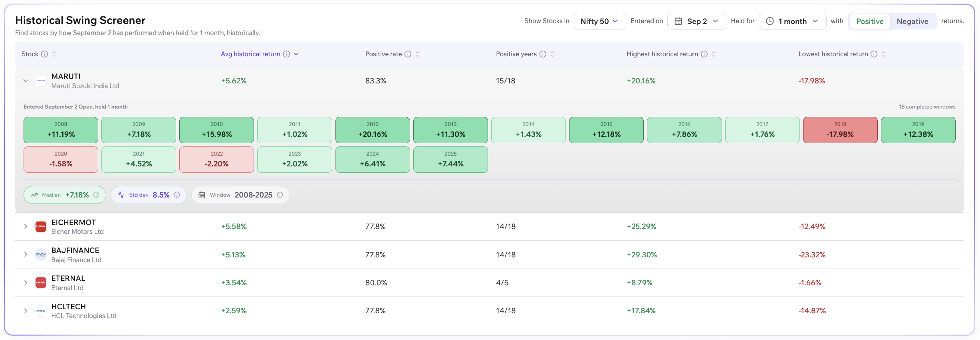Click the Eicher Motors logo icon
The height and width of the screenshot is (340, 980).
coord(41,227)
